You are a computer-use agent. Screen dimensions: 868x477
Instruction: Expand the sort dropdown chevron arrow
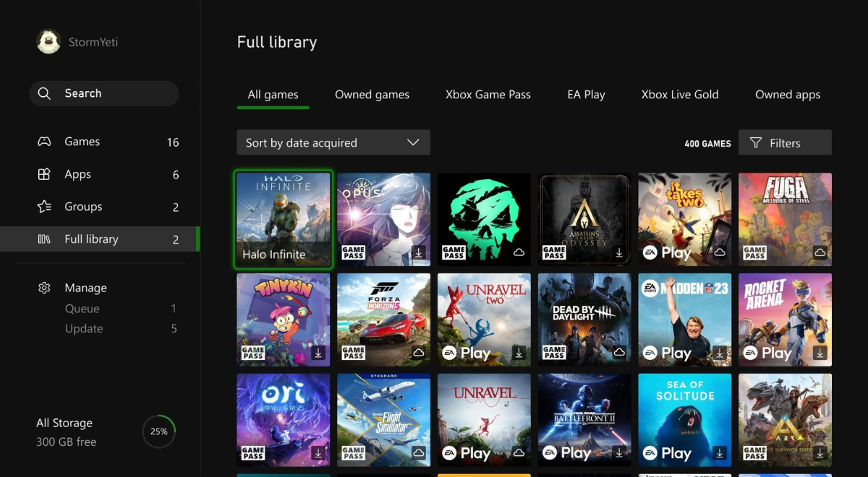coord(413,142)
